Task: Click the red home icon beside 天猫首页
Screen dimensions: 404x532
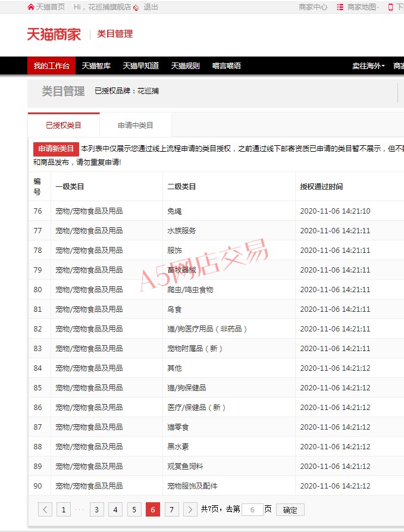Action: [x=31, y=7]
